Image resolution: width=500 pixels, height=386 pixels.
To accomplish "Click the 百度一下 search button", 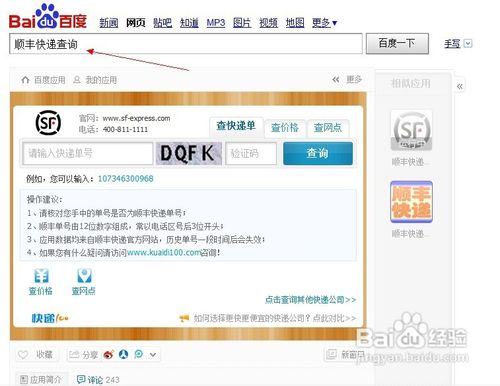I will (x=397, y=43).
